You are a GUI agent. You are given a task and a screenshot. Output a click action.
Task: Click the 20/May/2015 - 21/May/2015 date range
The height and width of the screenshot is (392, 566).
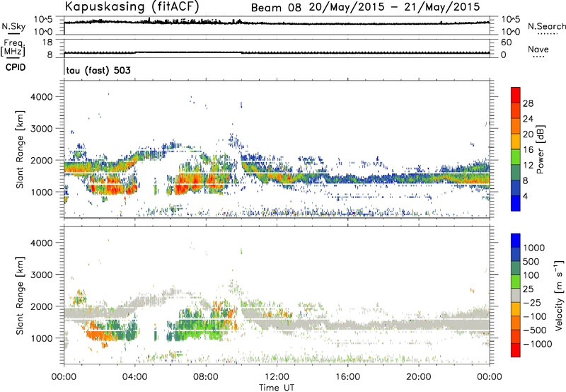[395, 7]
